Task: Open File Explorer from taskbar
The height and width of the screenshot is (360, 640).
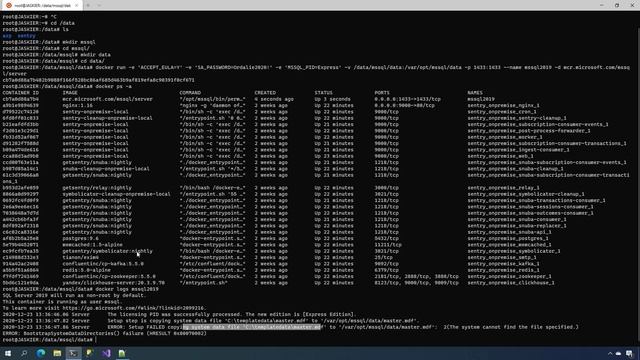Action: click(57, 353)
